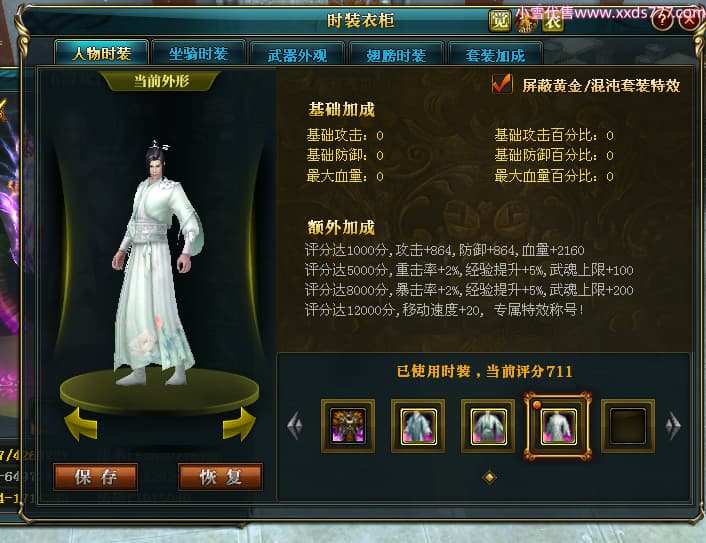Rotate character left with yellow arrow
706x543 pixels.
point(81,423)
